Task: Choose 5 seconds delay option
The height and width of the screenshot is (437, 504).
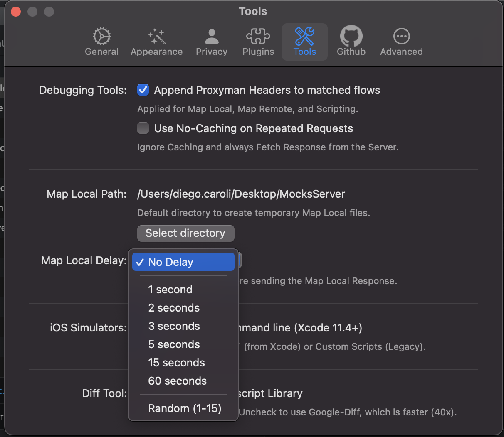Action: [183, 344]
